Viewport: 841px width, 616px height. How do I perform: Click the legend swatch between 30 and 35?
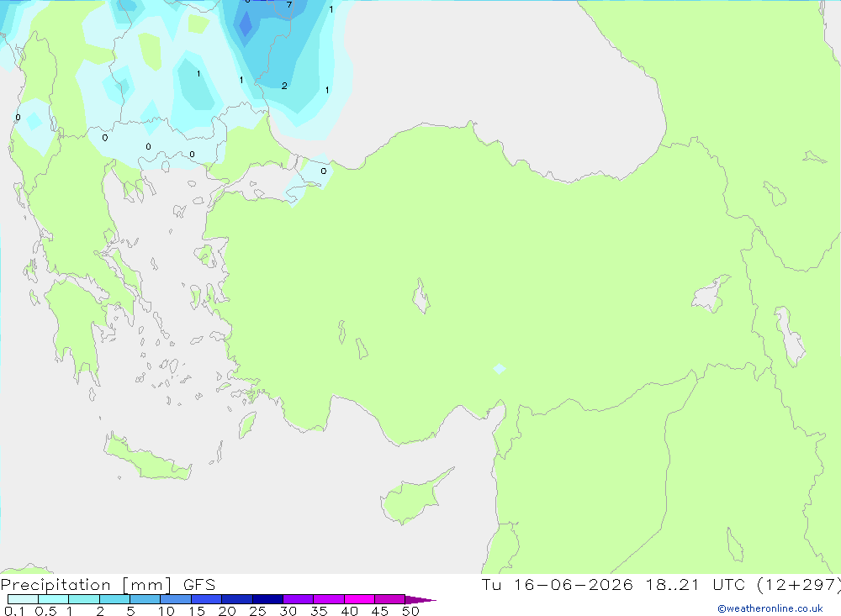click(299, 599)
